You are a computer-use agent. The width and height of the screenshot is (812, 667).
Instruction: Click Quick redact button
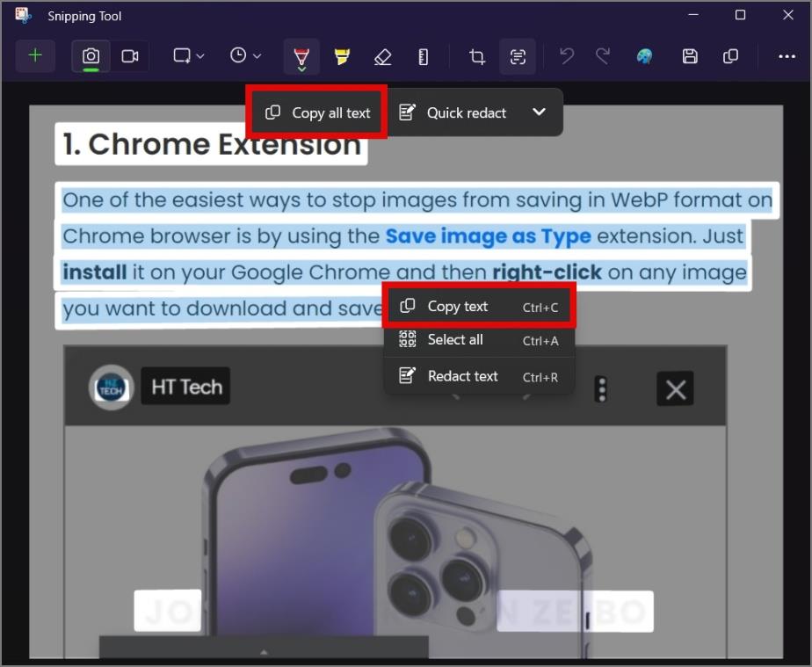[452, 112]
